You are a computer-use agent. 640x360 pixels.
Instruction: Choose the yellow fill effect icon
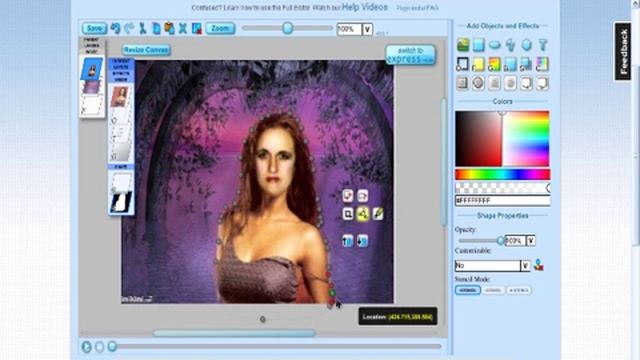click(478, 64)
